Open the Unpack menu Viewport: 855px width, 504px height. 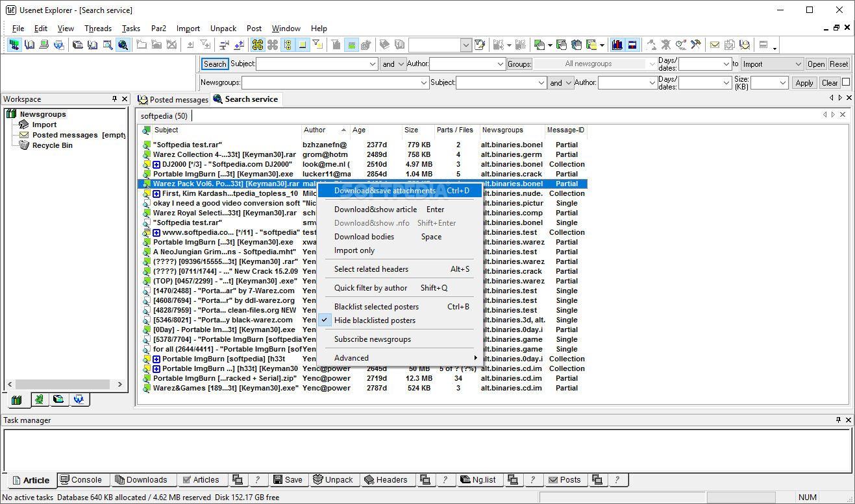(x=223, y=29)
